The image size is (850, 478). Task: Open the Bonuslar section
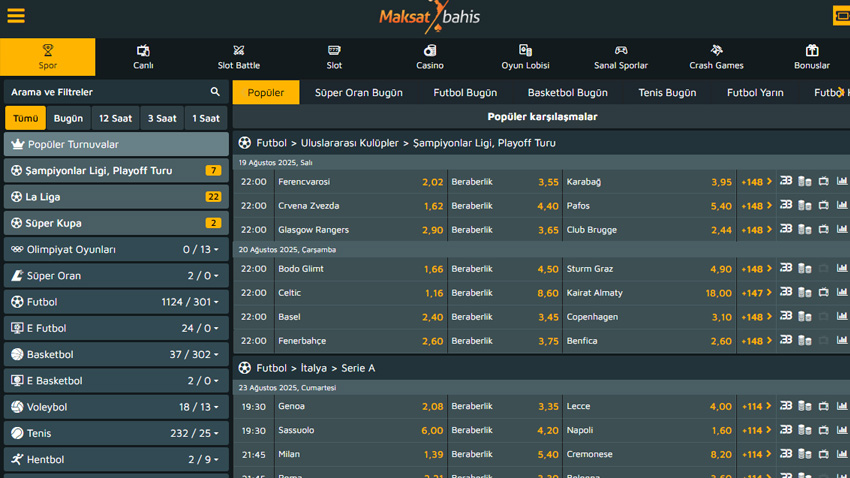pos(812,57)
